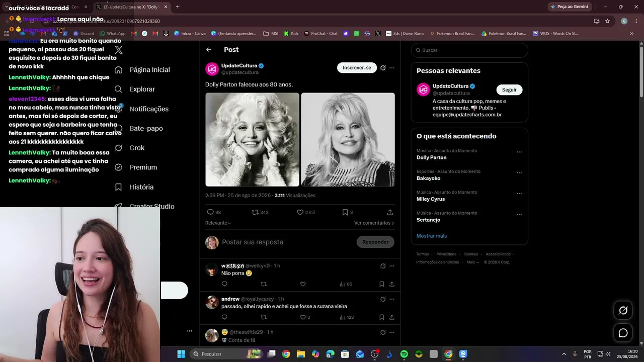Click Peça ao Gemini button

pos(570,7)
